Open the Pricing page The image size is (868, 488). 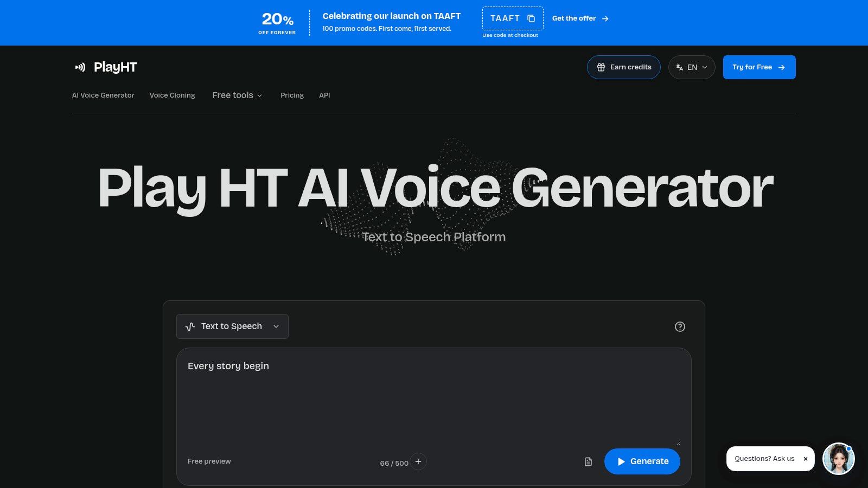click(292, 95)
